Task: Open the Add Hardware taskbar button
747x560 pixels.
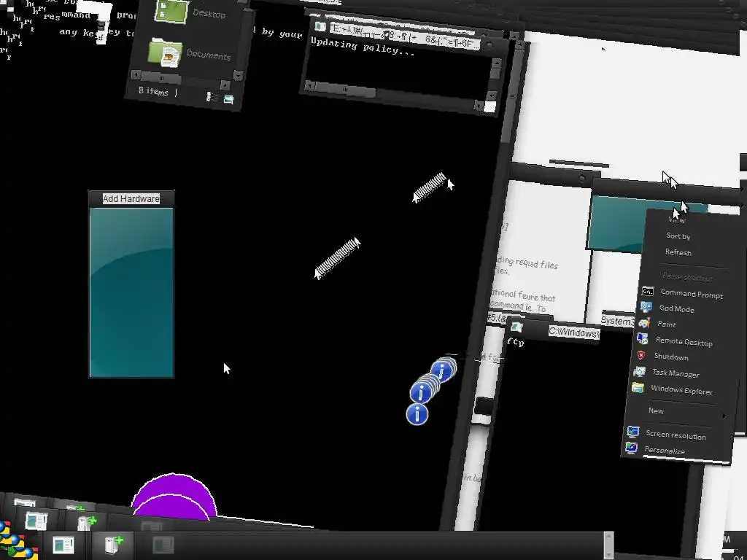Action: click(x=115, y=545)
